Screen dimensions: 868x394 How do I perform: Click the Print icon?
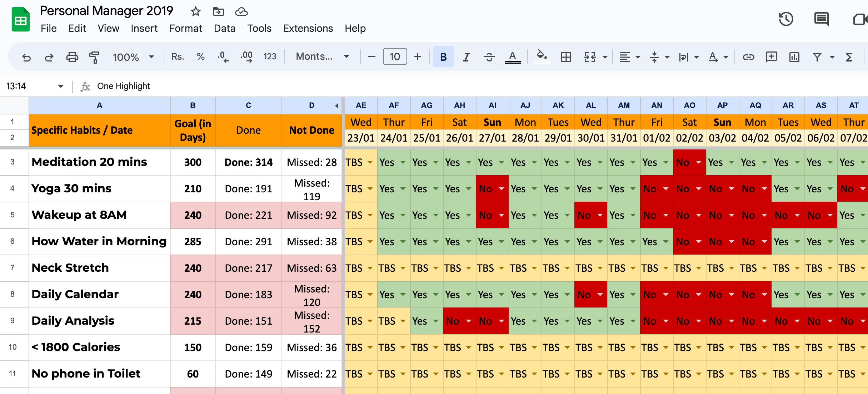tap(72, 57)
